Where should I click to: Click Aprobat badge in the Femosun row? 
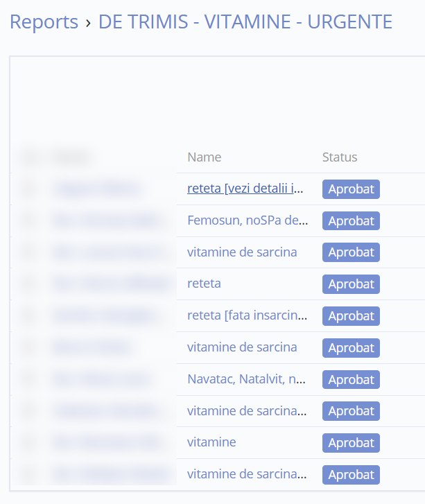point(351,221)
